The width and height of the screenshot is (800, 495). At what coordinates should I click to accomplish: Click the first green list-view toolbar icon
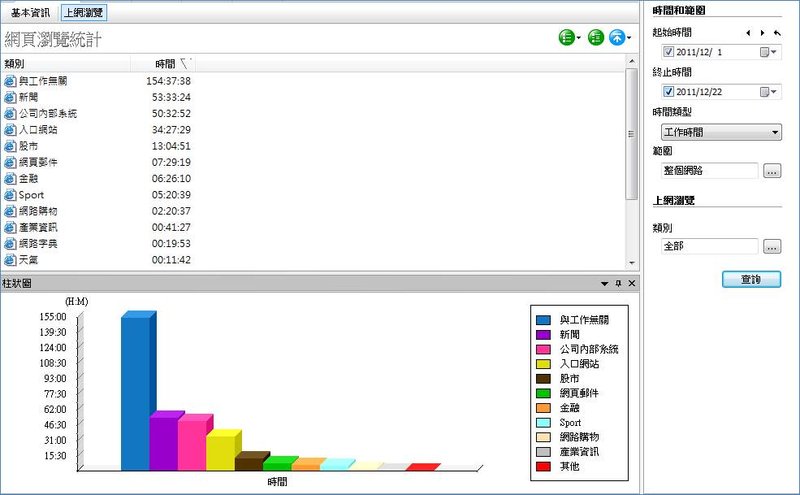567,38
